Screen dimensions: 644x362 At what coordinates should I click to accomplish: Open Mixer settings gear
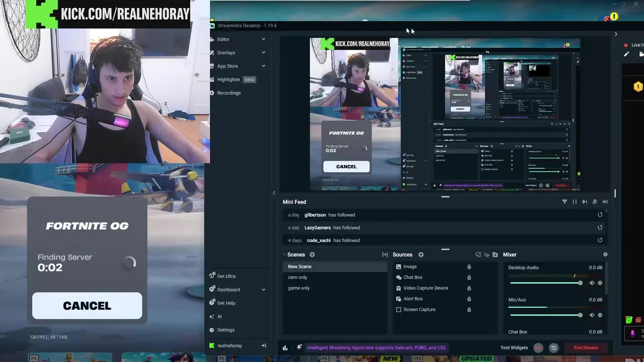click(x=605, y=255)
